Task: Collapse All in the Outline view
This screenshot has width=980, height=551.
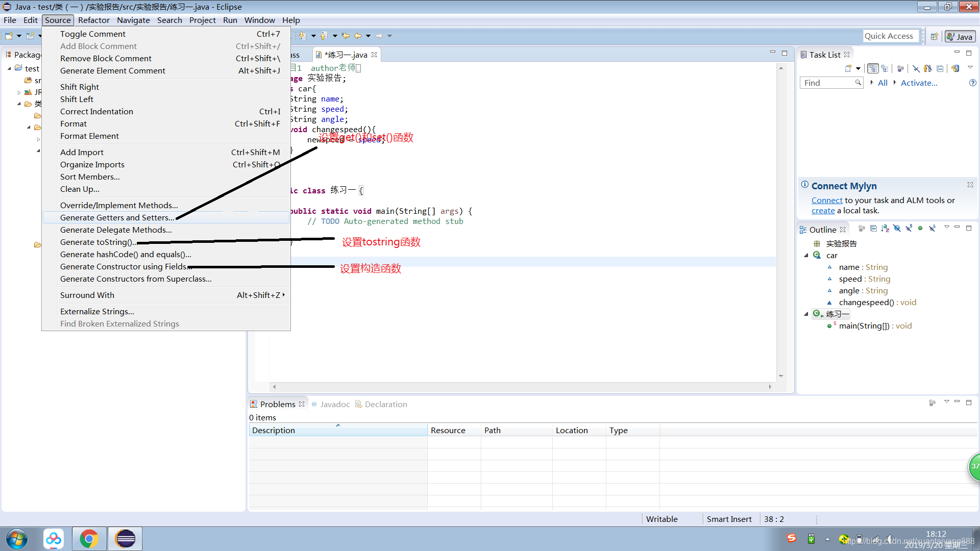Action: [x=873, y=229]
